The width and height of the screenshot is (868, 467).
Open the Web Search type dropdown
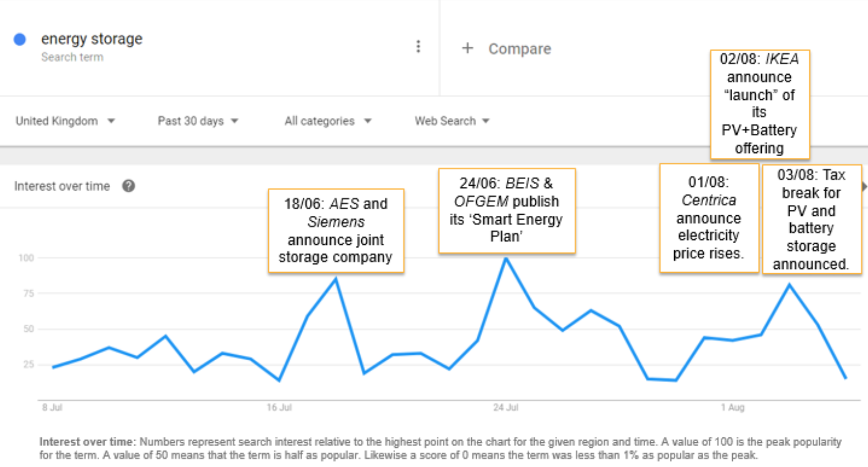[x=451, y=121]
